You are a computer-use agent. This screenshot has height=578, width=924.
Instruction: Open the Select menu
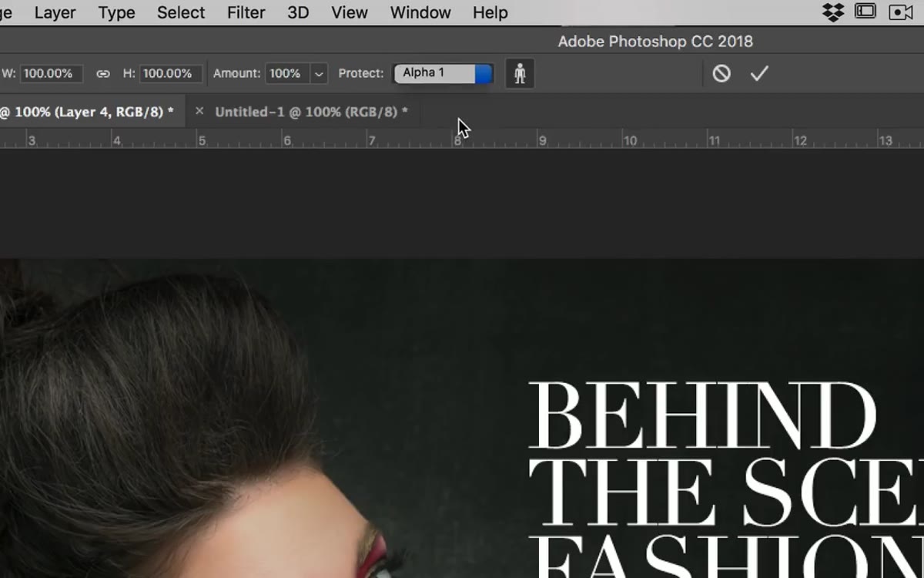tap(181, 13)
